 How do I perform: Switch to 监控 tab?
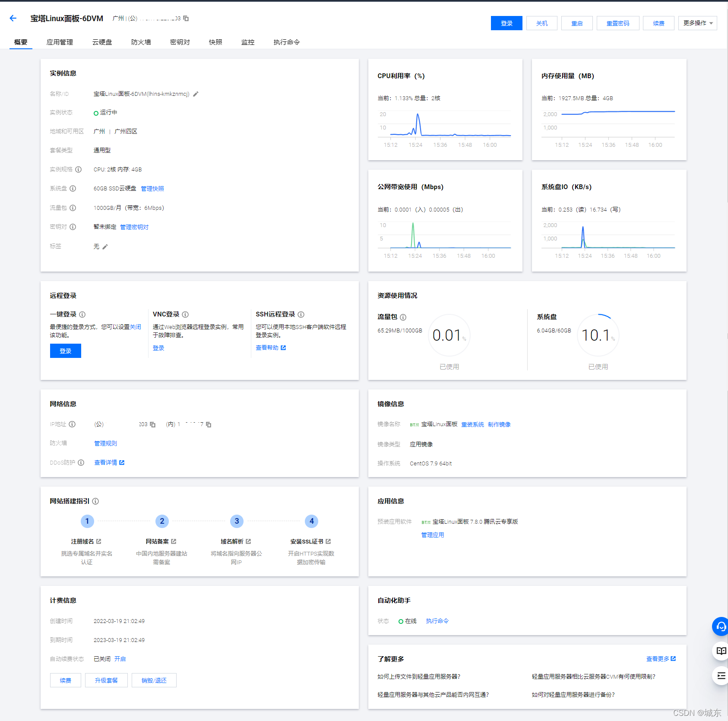pyautogui.click(x=248, y=42)
